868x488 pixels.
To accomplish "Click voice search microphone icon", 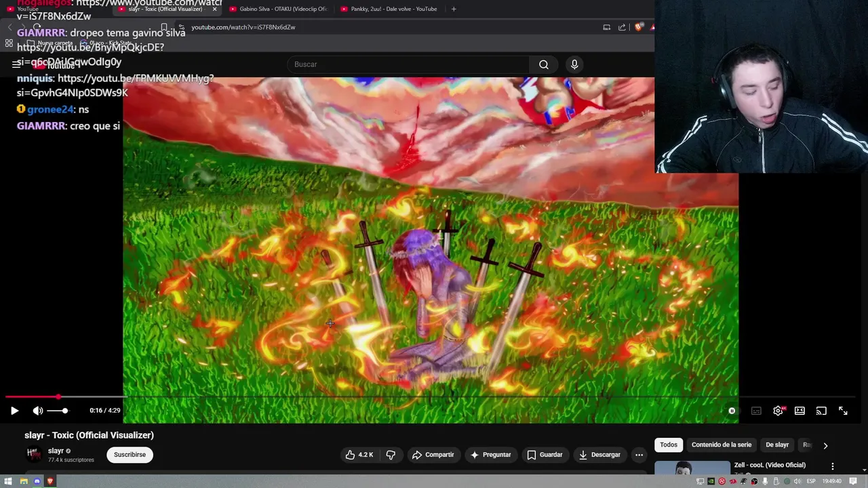I will tap(574, 64).
